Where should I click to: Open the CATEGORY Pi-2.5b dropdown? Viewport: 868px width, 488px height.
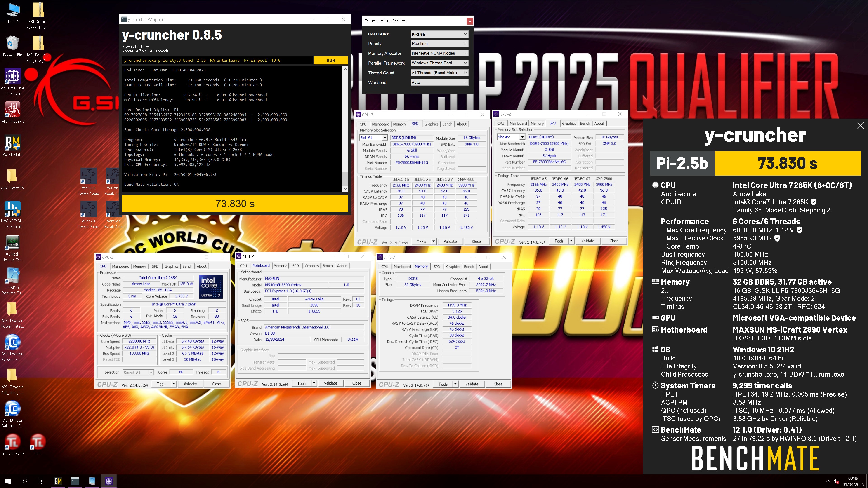(439, 34)
